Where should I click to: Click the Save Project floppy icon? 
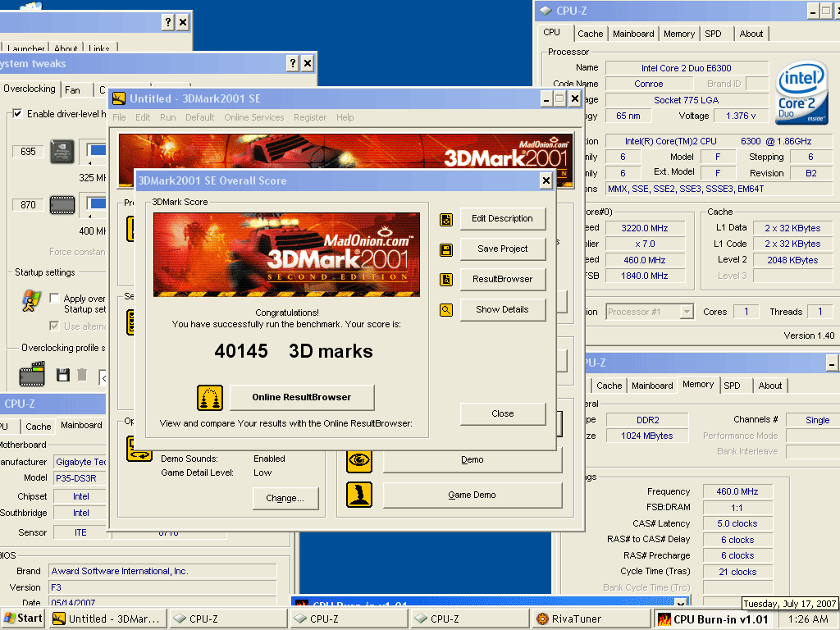445,249
